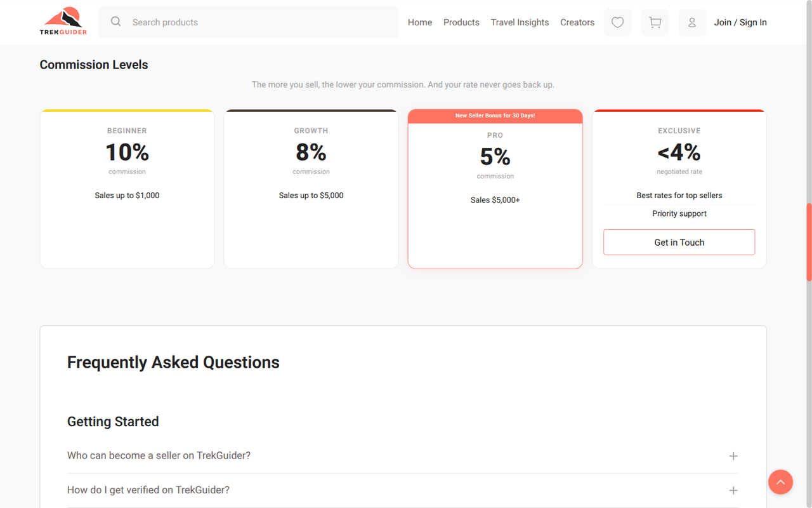This screenshot has height=508, width=812.
Task: Click the TrekGuider logo
Action: click(63, 22)
